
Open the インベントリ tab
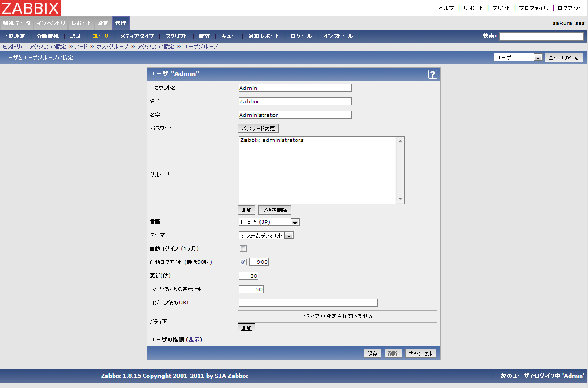[51, 23]
